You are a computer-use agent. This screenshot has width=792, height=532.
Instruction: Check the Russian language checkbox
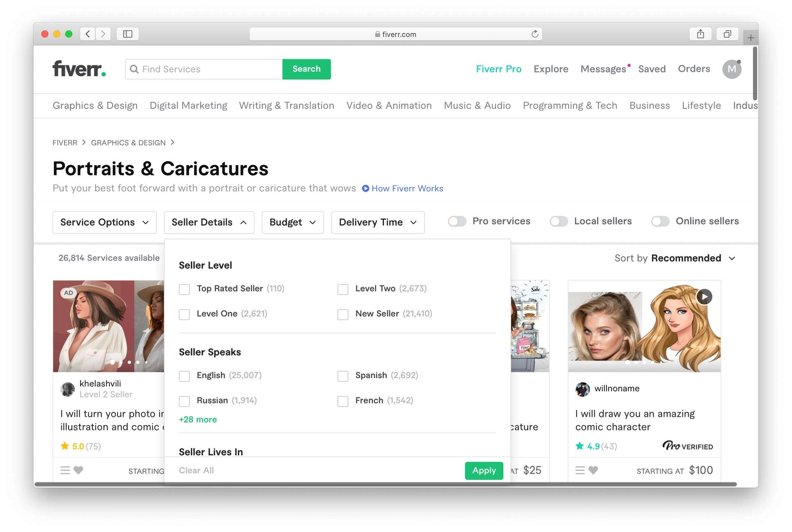(184, 401)
